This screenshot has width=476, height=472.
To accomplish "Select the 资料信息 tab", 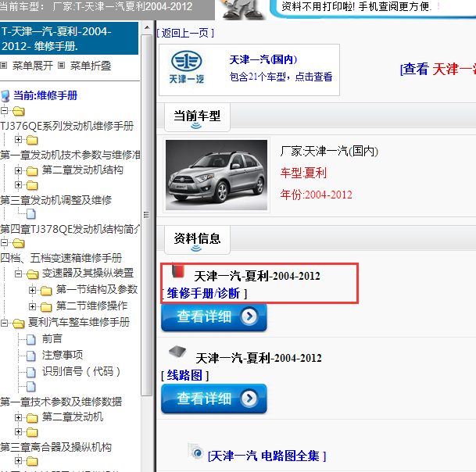I will (x=197, y=240).
